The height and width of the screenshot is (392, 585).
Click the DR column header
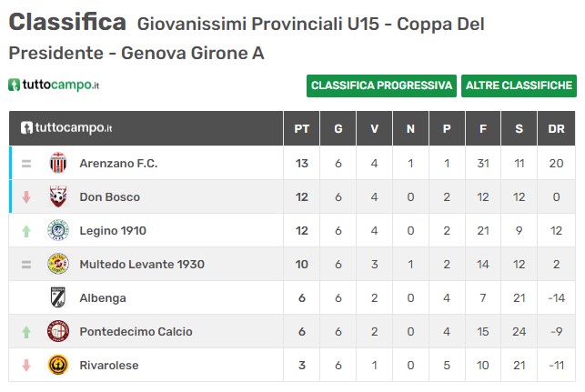pos(556,128)
